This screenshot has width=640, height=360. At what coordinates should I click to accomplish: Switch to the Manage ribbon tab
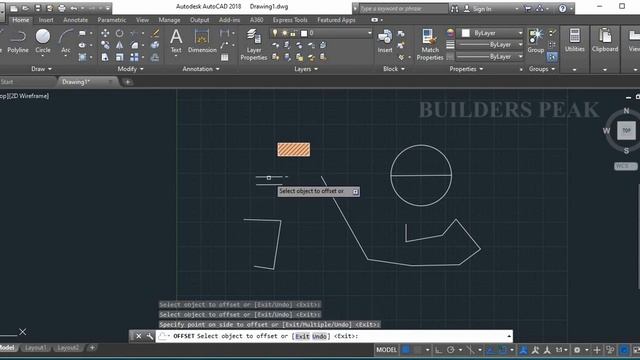point(169,20)
